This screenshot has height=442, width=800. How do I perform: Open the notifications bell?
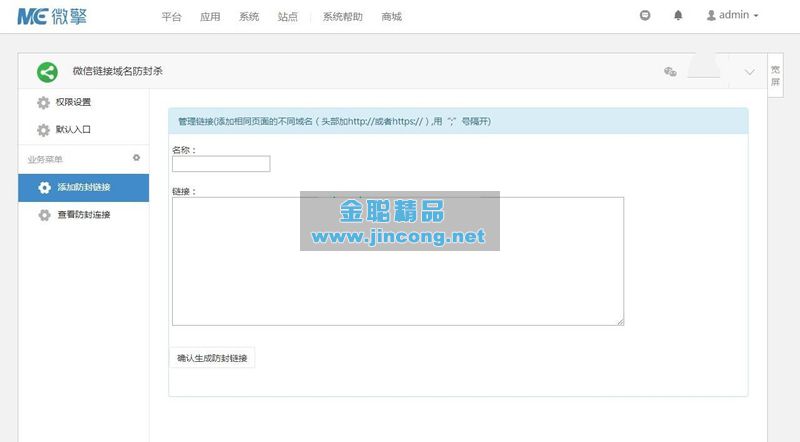tap(678, 15)
